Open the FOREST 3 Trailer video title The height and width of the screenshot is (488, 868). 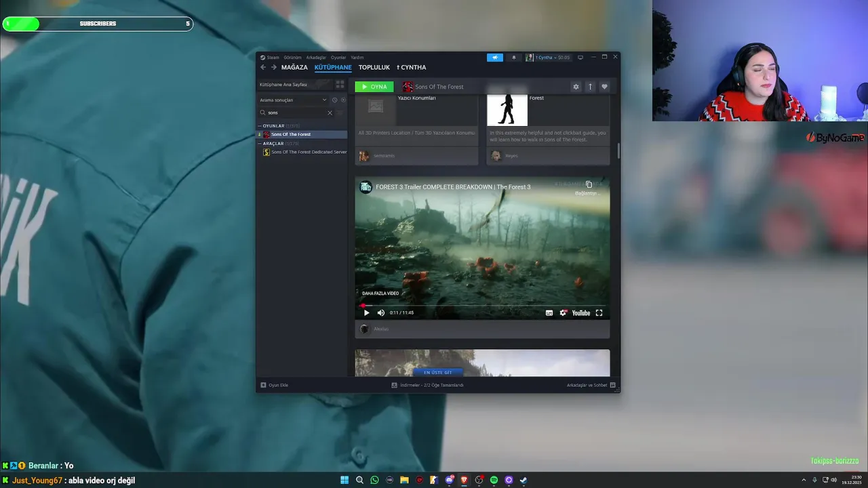click(x=453, y=187)
